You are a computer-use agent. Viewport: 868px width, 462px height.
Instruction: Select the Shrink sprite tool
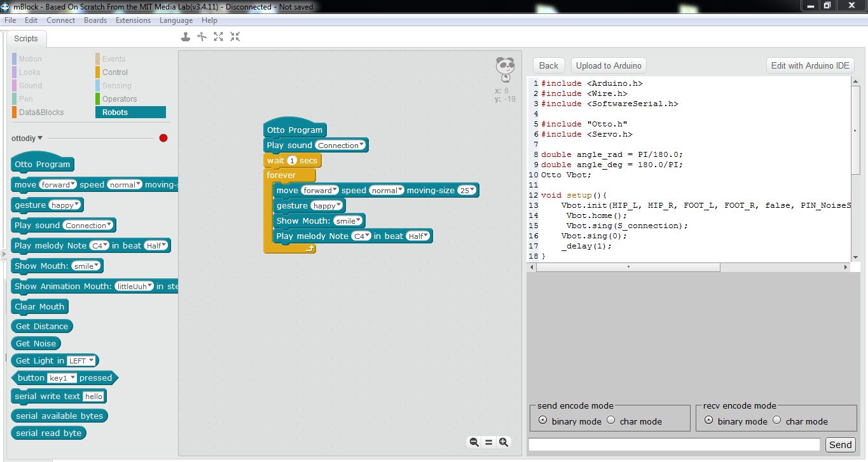[235, 37]
